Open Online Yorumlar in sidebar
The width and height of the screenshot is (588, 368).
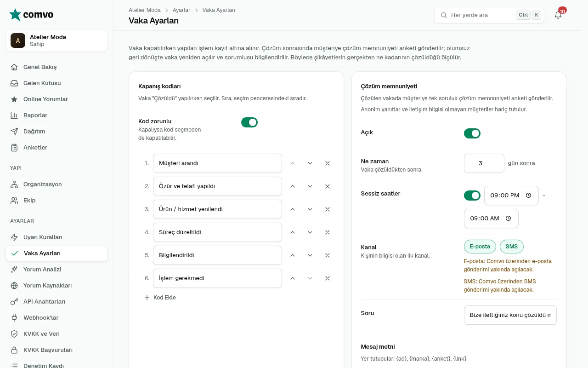point(57,99)
